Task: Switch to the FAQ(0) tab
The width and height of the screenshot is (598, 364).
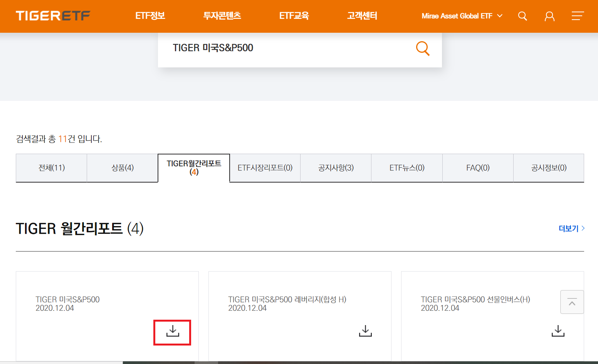Action: (478, 168)
